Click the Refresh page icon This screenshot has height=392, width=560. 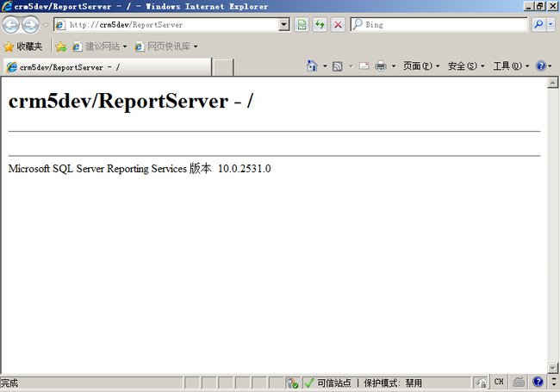(x=320, y=25)
